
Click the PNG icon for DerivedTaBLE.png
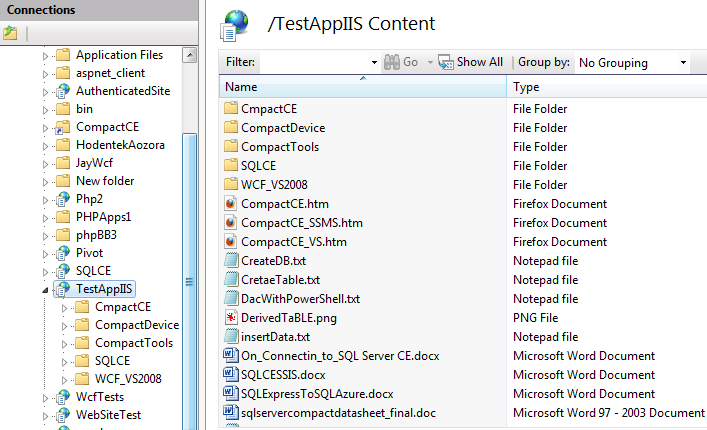pyautogui.click(x=231, y=317)
